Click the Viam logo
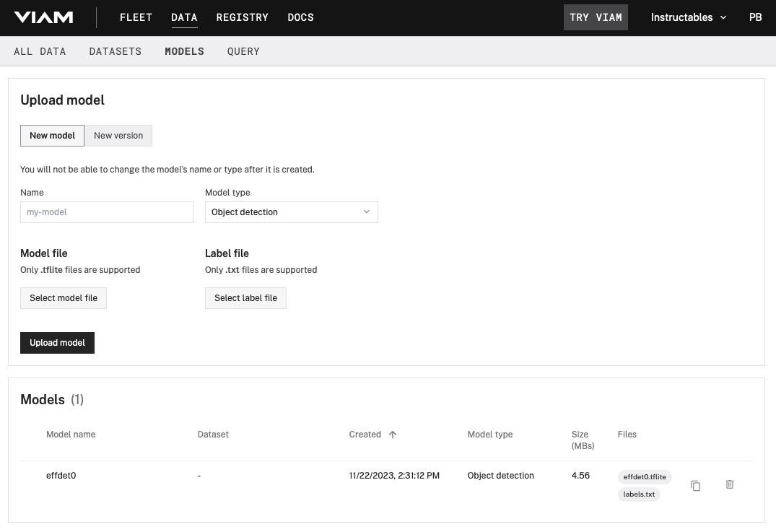776x532 pixels. [43, 17]
